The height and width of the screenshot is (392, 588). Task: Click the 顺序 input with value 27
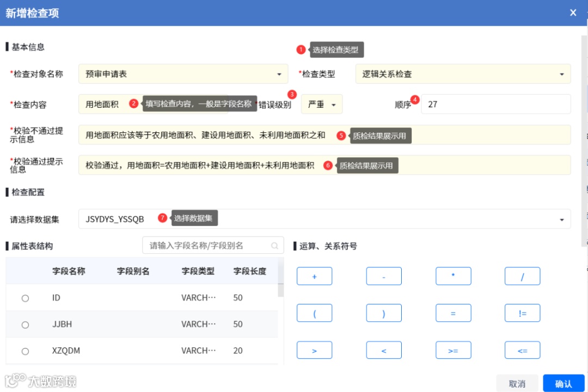pyautogui.click(x=495, y=105)
